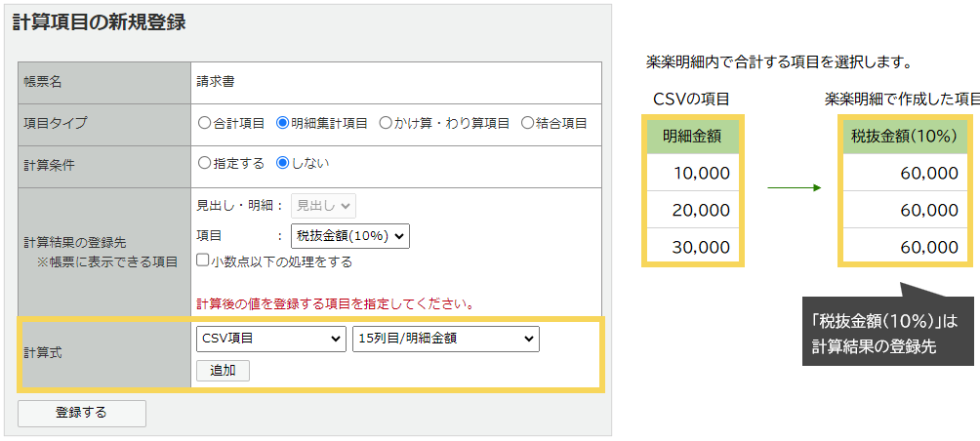Click the green arrow between the tables
Image resolution: width=980 pixels, height=441 pixels.
794,187
